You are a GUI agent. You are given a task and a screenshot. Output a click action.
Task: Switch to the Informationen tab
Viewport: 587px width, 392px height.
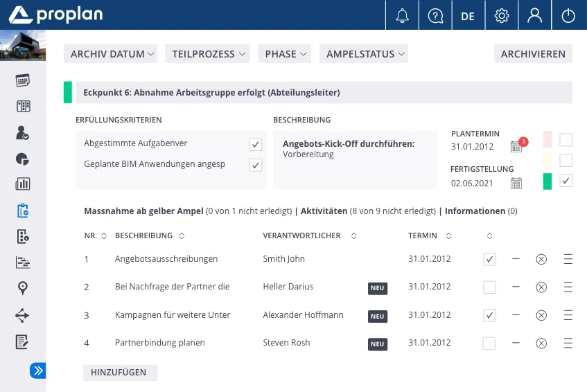tap(476, 211)
